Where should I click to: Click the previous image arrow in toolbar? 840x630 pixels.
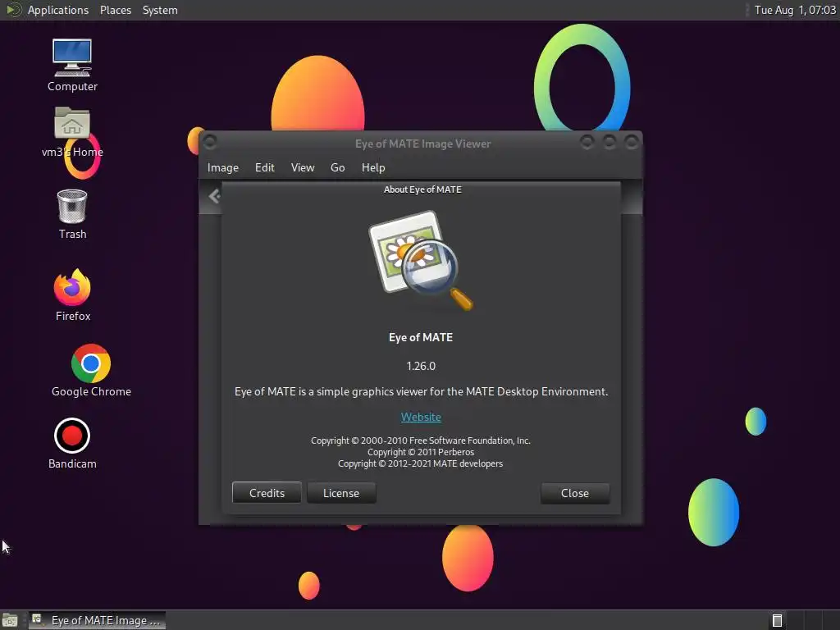(x=214, y=196)
